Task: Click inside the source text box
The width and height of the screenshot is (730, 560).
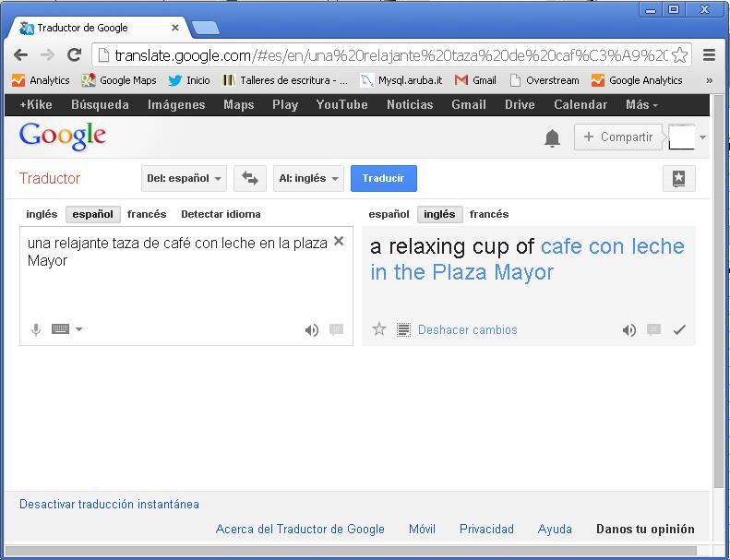Action: (x=186, y=286)
